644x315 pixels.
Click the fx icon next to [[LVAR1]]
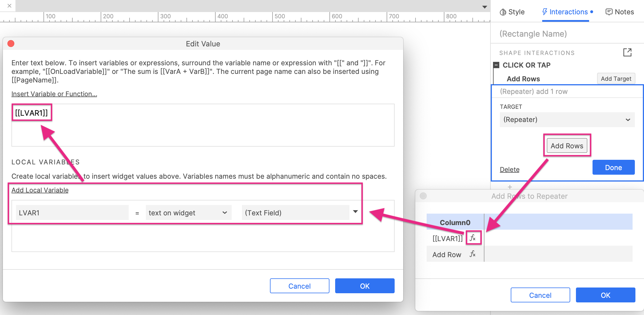click(473, 238)
